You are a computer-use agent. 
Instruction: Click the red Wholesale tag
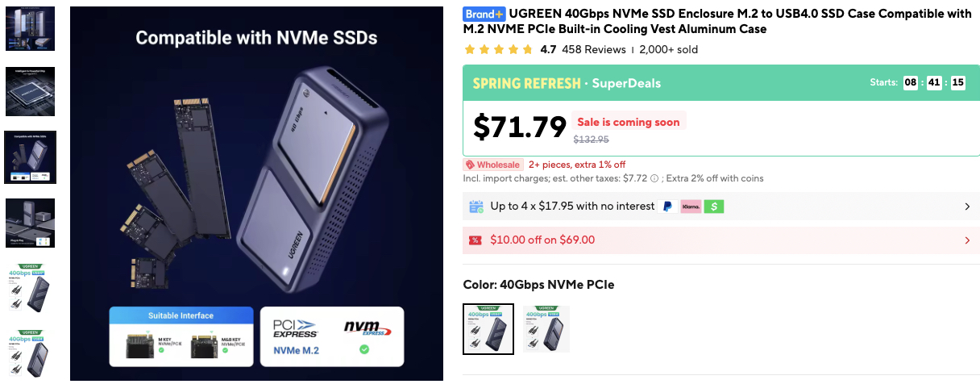[493, 165]
